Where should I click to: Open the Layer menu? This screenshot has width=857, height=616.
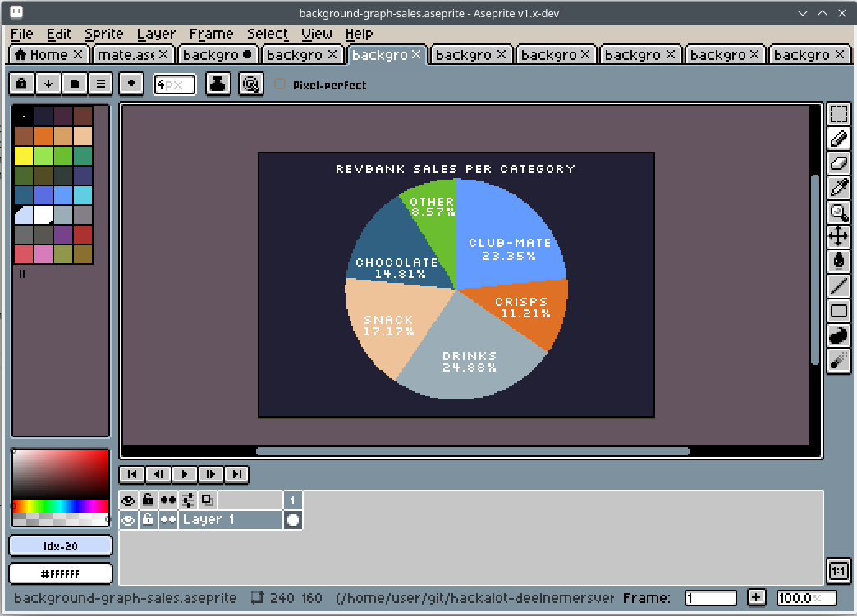(156, 34)
